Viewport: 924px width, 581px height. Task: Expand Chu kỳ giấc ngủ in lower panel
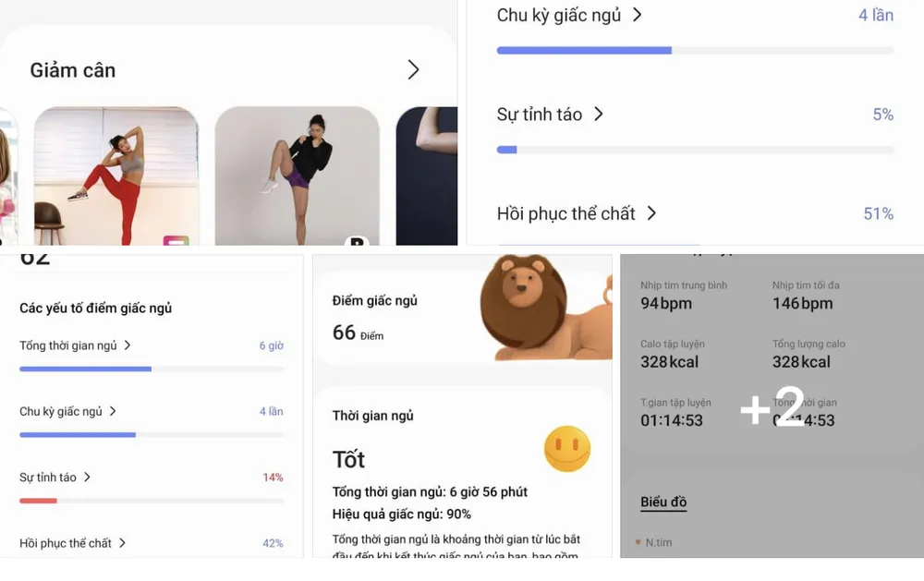[x=113, y=411]
